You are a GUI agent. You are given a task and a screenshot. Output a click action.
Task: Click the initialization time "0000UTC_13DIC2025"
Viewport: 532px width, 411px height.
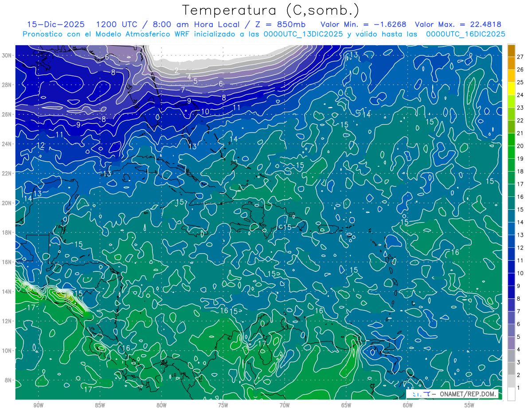pyautogui.click(x=303, y=34)
